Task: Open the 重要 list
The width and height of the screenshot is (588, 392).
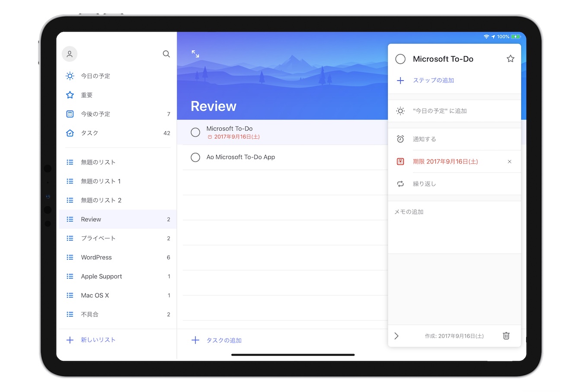Action: (x=117, y=95)
